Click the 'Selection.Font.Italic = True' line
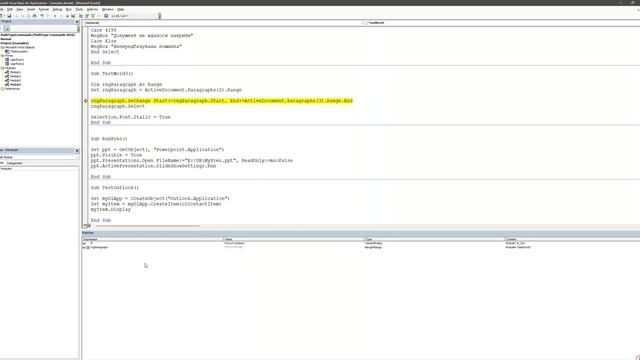The height and width of the screenshot is (360, 640). click(131, 117)
